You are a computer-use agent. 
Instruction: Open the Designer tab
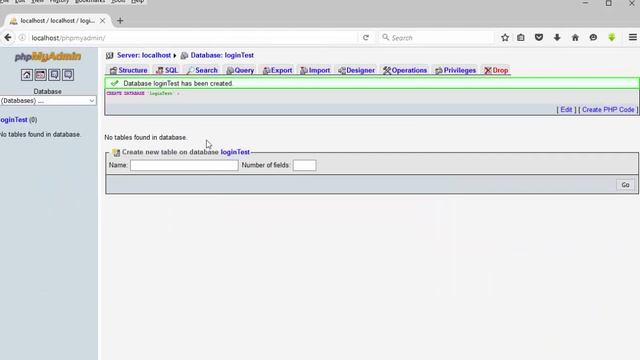tap(356, 70)
